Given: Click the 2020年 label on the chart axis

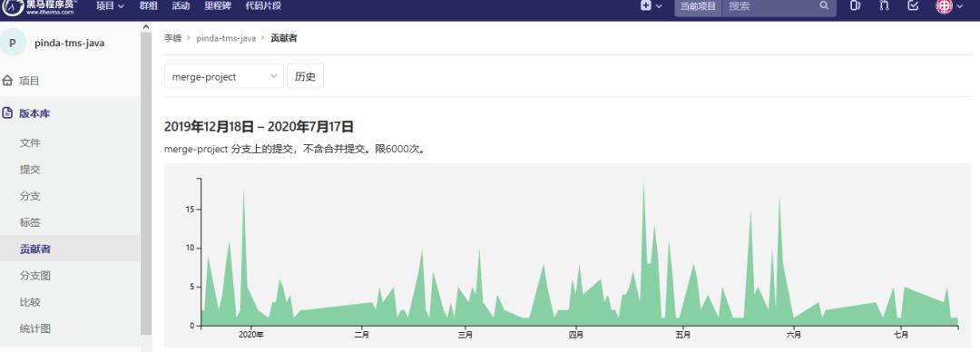Looking at the screenshot, I should (251, 335).
